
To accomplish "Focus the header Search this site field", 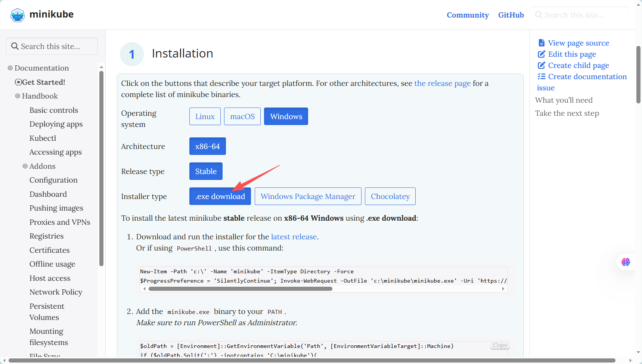I will (579, 15).
